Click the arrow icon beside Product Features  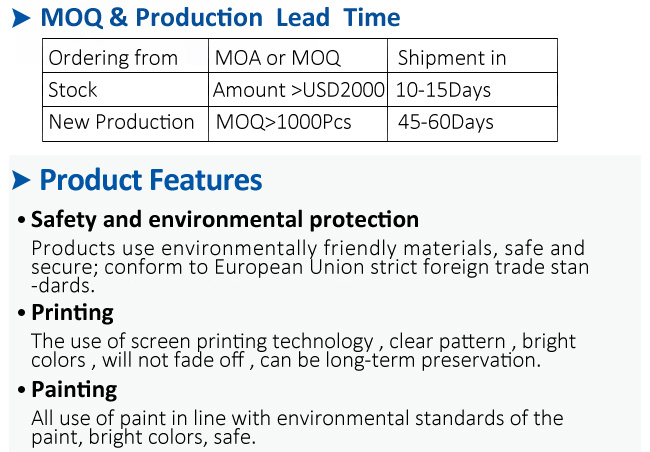pyautogui.click(x=21, y=180)
